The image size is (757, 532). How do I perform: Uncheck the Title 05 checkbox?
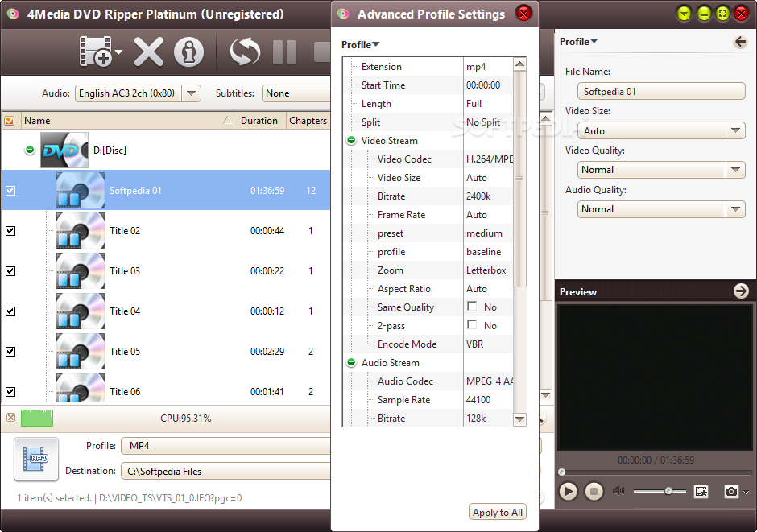point(10,352)
